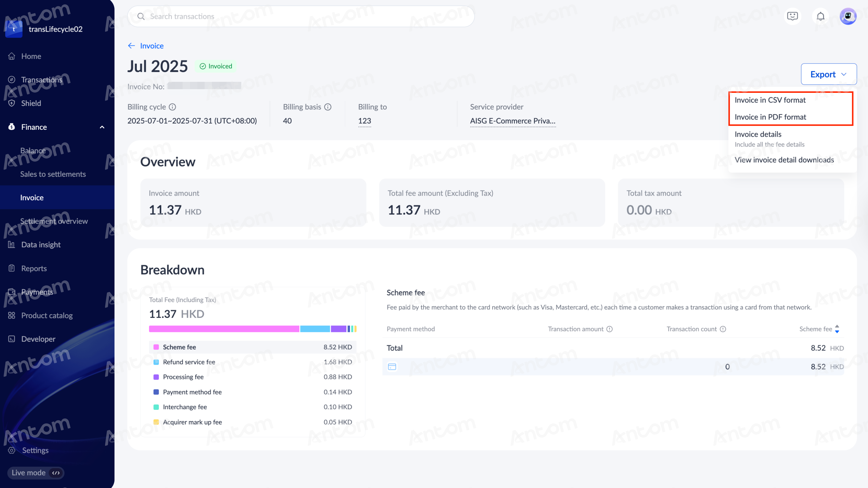Click the Transaction count info icon
868x488 pixels.
[x=723, y=329]
